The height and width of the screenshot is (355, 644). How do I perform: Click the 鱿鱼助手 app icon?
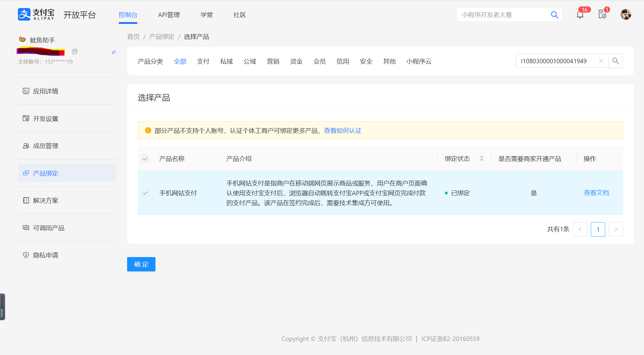(x=22, y=39)
